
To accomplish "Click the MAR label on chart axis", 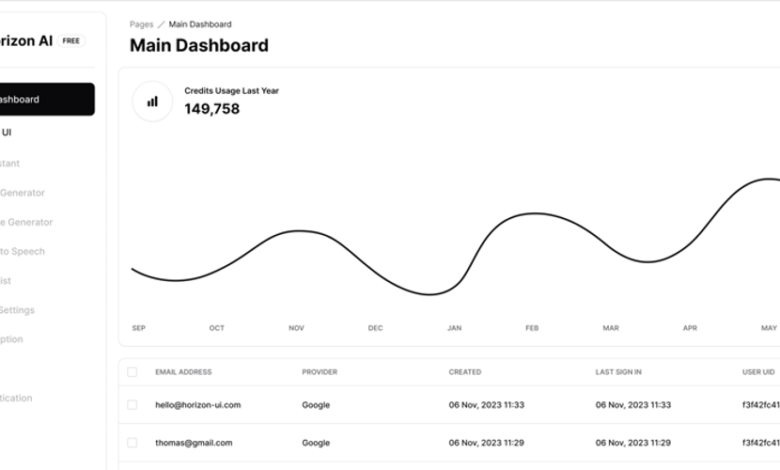I will click(611, 328).
